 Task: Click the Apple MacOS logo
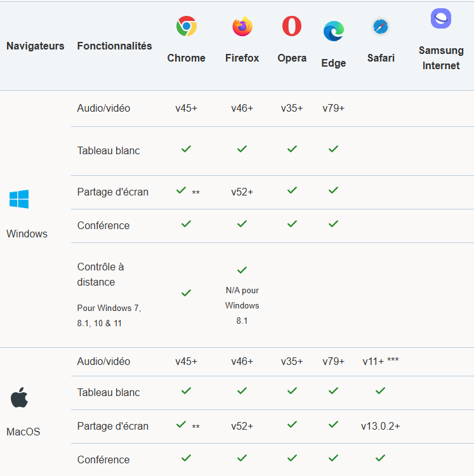click(x=18, y=399)
